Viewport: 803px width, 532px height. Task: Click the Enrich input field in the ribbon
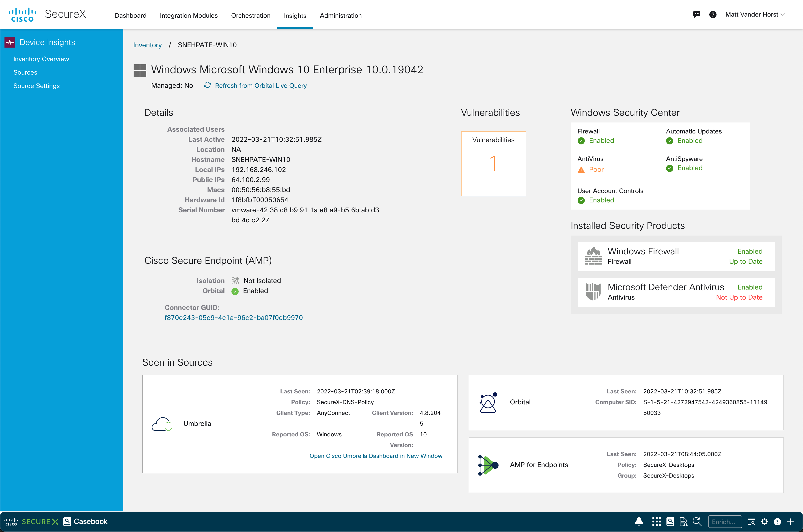click(725, 521)
